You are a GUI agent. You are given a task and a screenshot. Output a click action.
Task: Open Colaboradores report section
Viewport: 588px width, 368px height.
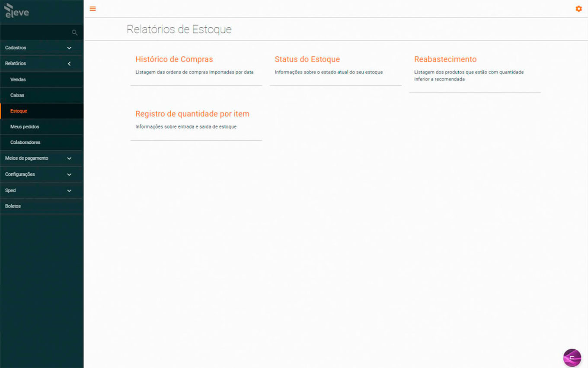[25, 142]
